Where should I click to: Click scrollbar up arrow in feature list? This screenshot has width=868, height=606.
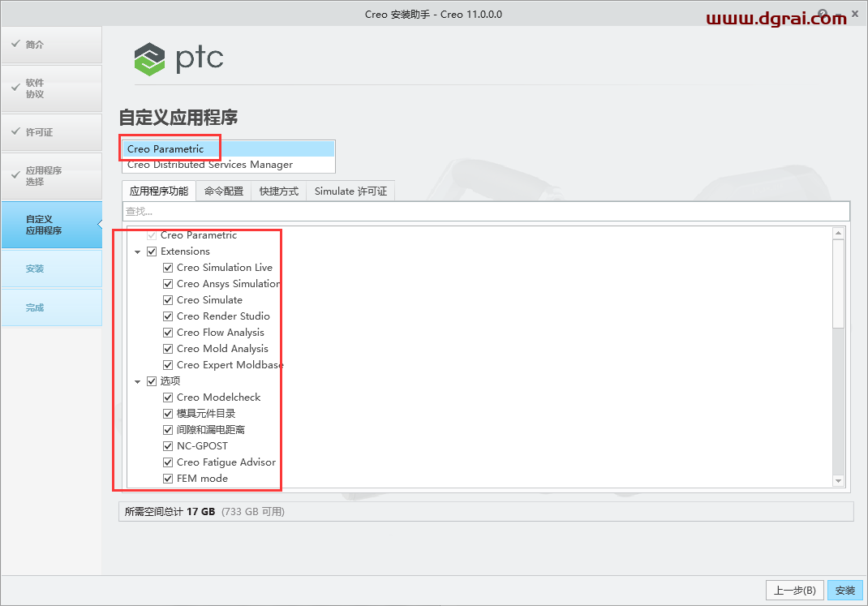[x=838, y=233]
